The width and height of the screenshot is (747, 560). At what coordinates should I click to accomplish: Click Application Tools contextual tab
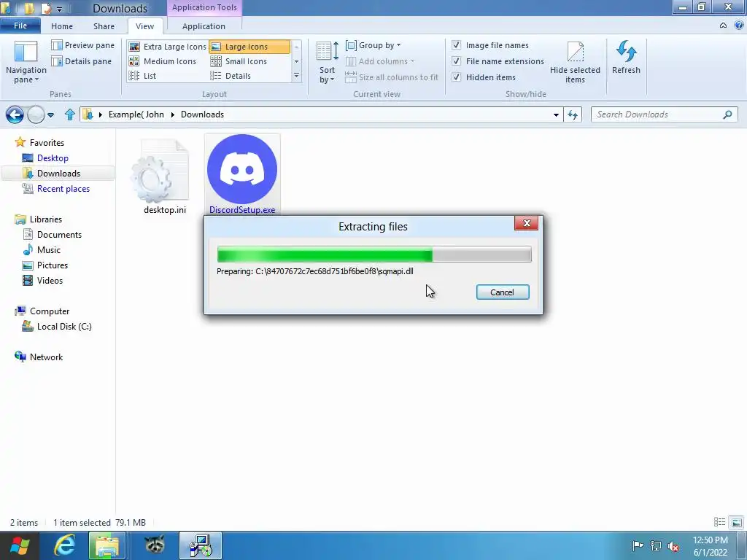click(x=204, y=7)
